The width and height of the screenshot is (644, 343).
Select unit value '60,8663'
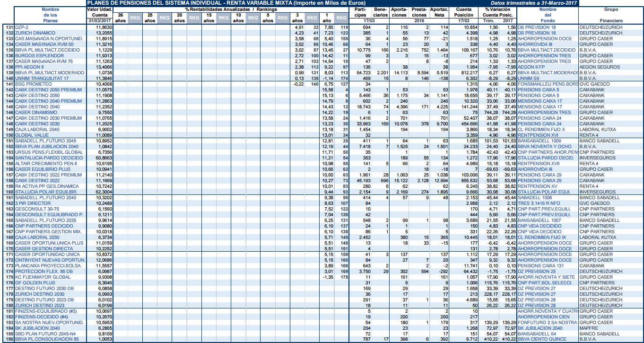point(104,158)
